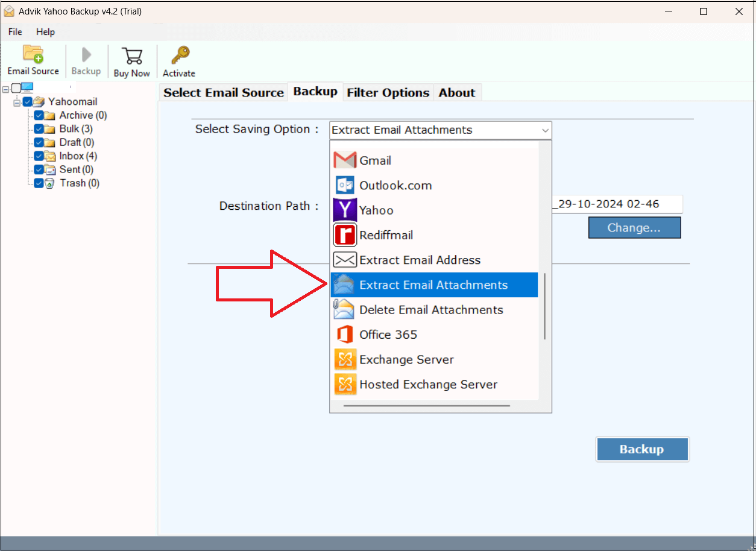Click the Advik app icon in title bar
The height and width of the screenshot is (551, 756).
pyautogui.click(x=8, y=11)
